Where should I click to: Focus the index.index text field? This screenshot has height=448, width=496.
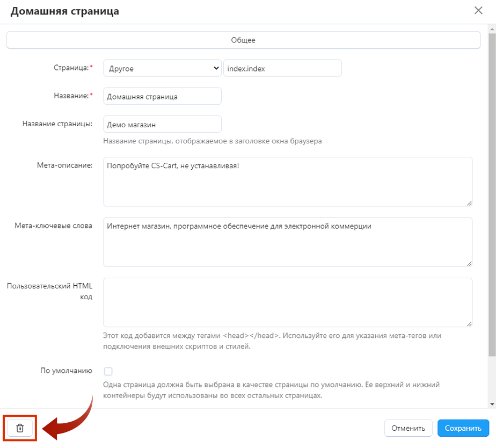pos(282,68)
